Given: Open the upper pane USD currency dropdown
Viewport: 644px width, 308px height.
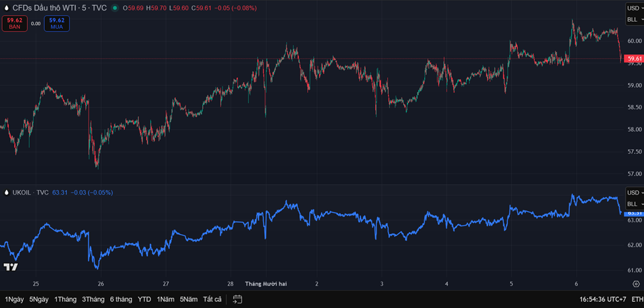Looking at the screenshot, I should tap(635, 7).
